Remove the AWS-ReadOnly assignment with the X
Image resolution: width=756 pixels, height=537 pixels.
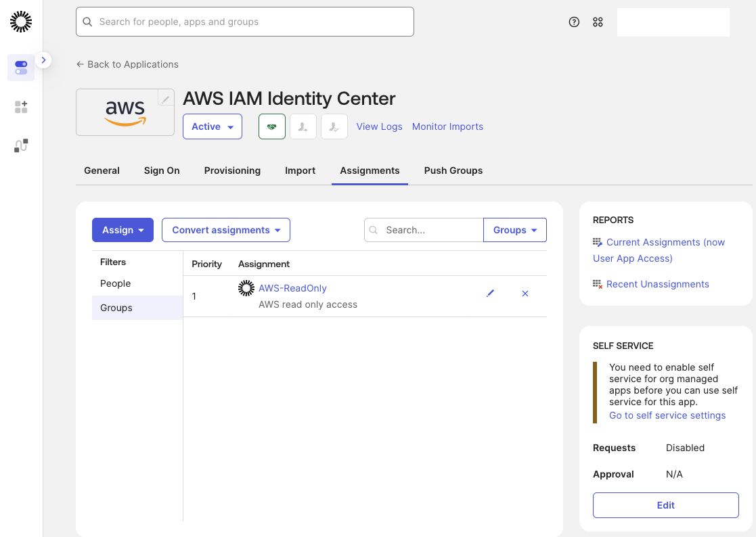click(525, 294)
